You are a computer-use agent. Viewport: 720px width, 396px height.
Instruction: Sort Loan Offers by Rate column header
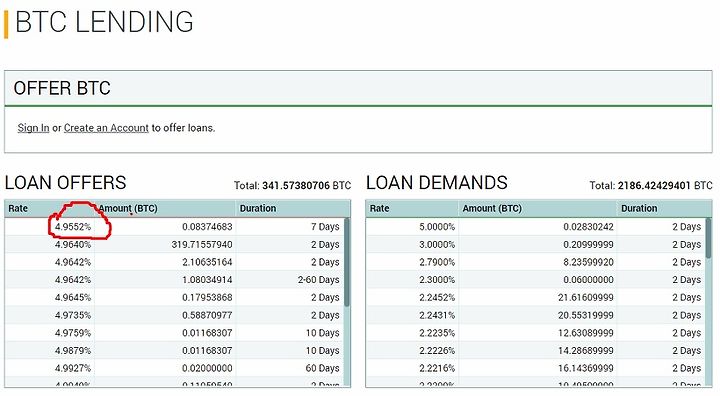tap(18, 209)
